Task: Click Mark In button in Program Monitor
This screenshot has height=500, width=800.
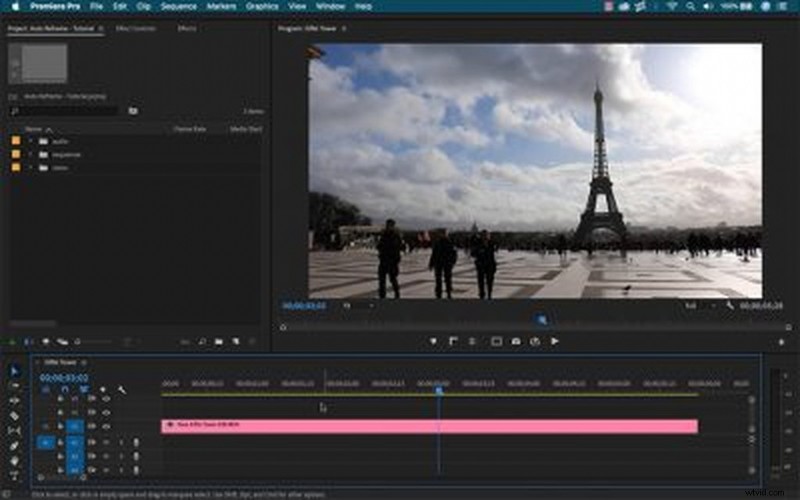Action: click(453, 341)
